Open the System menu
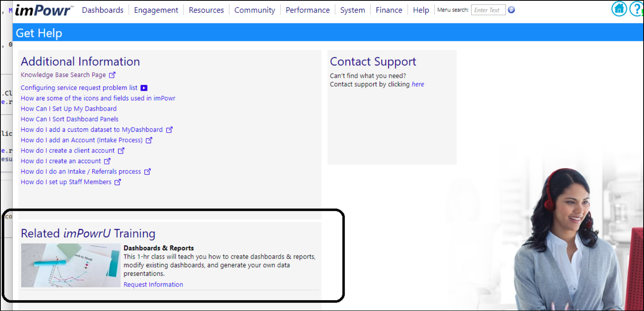The height and width of the screenshot is (311, 644). click(x=353, y=10)
